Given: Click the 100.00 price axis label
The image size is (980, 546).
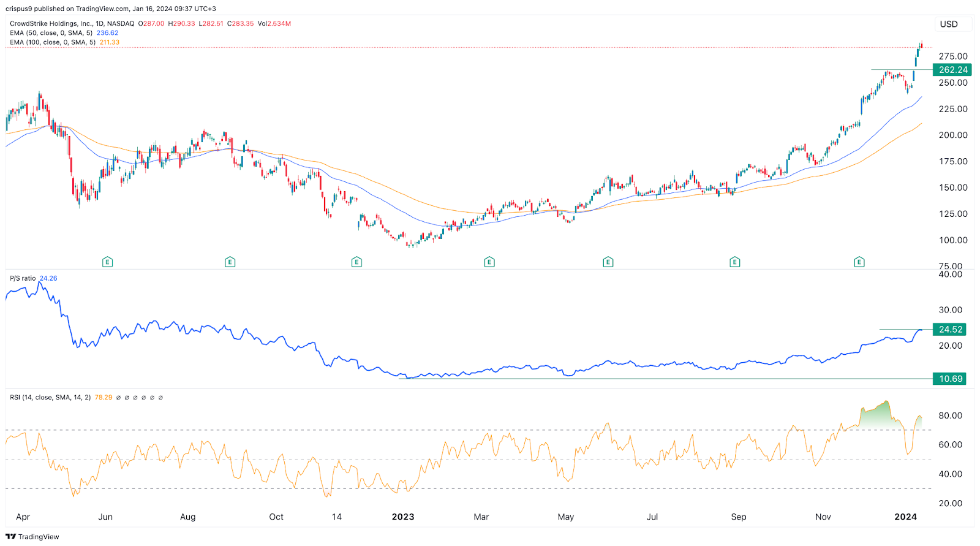Looking at the screenshot, I should 953,240.
